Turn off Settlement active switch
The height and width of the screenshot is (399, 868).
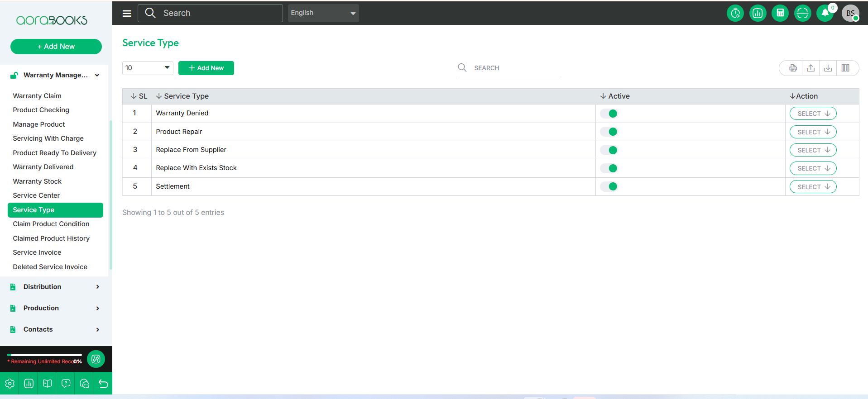tap(609, 186)
